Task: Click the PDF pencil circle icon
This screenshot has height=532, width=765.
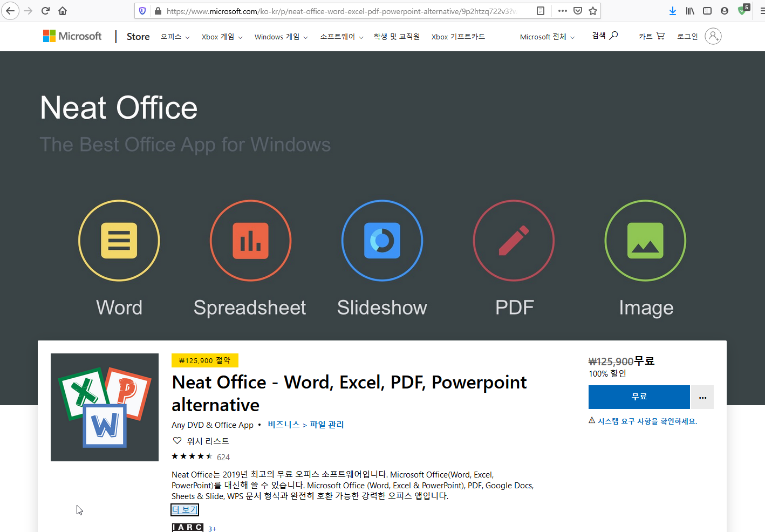Action: coord(514,241)
